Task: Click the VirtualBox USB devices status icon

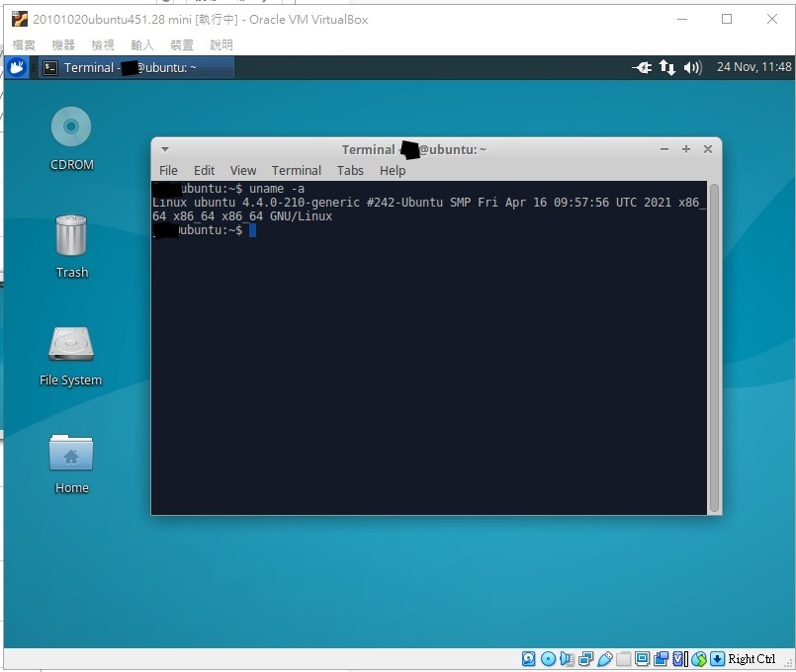Action: click(605, 659)
